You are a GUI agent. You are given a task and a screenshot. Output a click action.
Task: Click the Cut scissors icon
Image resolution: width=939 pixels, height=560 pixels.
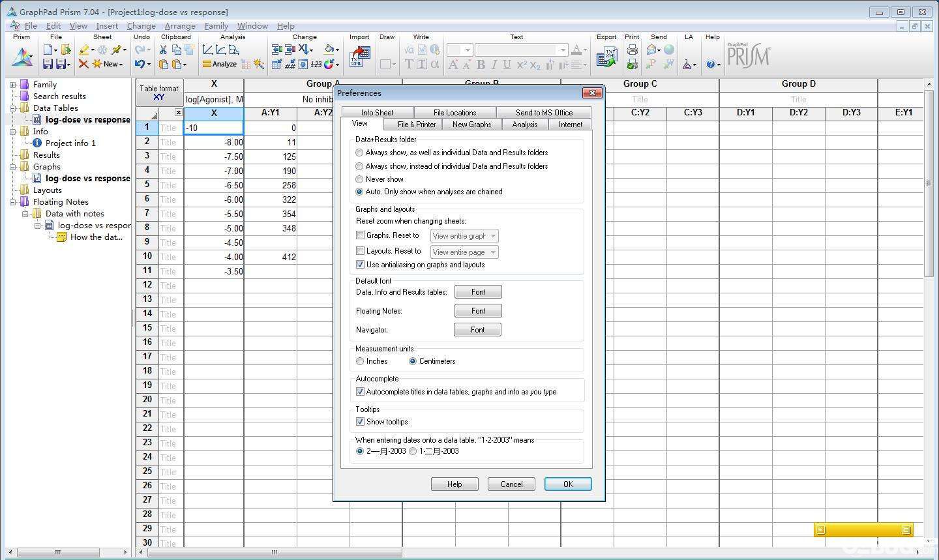coord(163,50)
